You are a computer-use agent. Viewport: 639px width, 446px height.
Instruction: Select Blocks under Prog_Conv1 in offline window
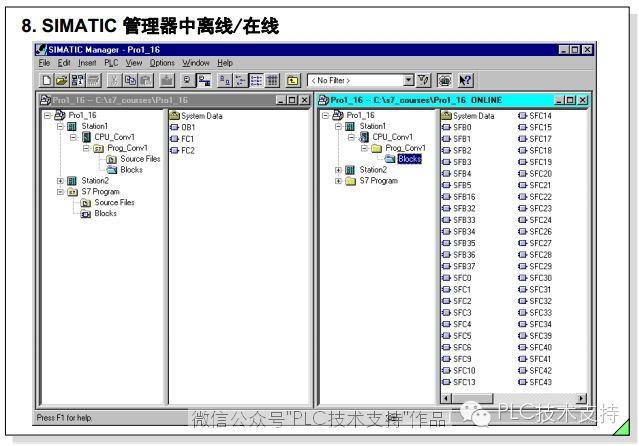coord(131,170)
